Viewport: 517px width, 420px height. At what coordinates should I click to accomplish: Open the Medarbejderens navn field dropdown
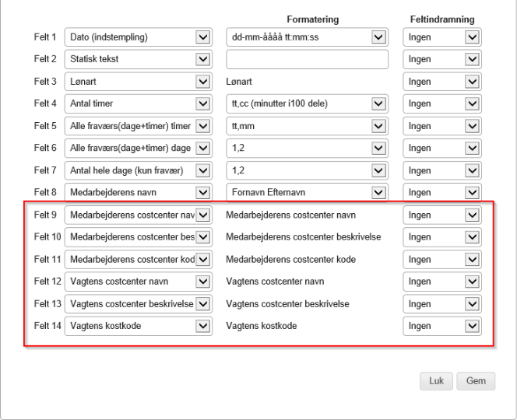pos(139,192)
